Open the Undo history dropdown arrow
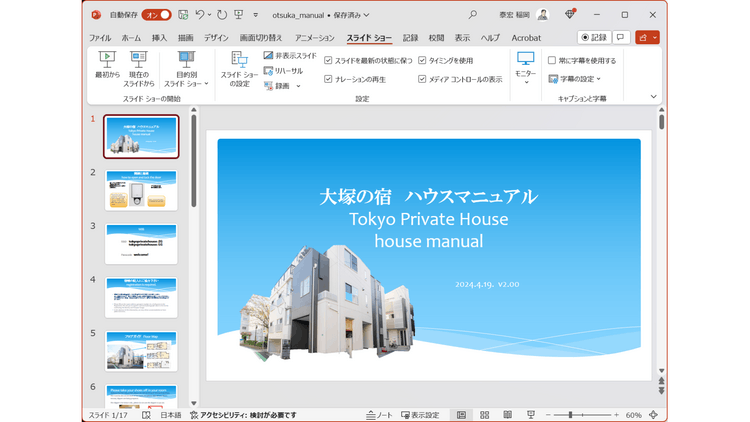This screenshot has width=750, height=422. [x=210, y=15]
